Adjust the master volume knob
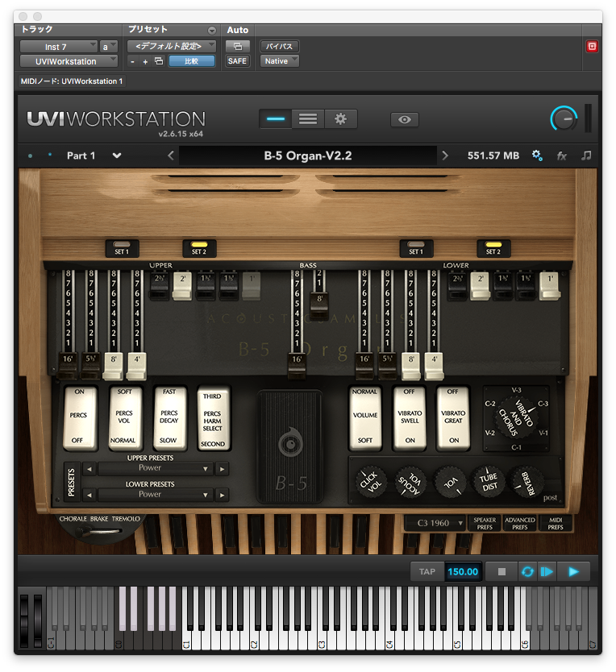Screen dimensions: 616x672 (x=564, y=118)
